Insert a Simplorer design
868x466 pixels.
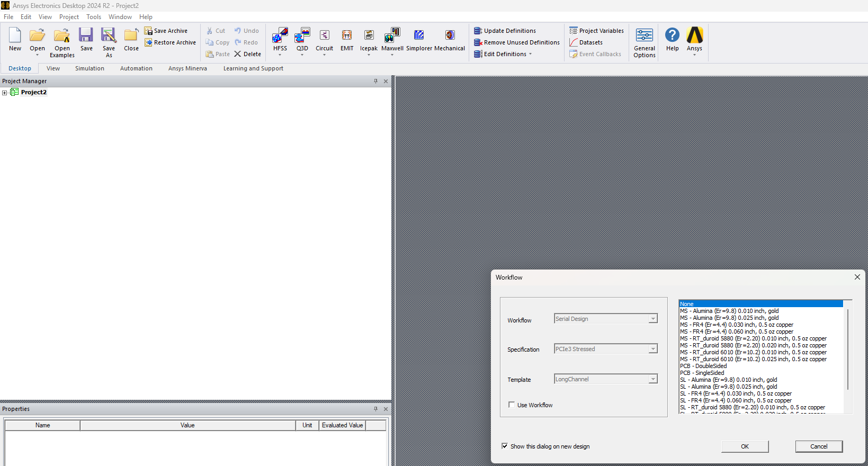pos(419,35)
